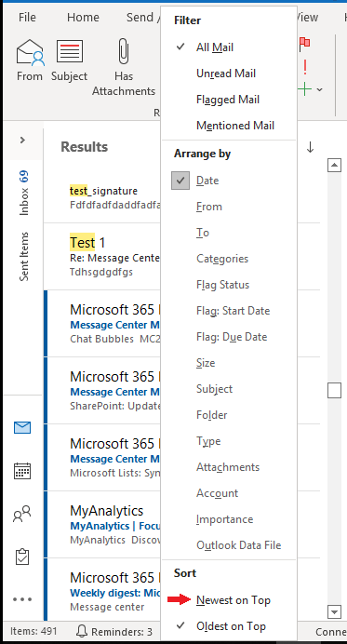Click the Subject search refine icon
The height and width of the screenshot is (644, 347).
[70, 52]
